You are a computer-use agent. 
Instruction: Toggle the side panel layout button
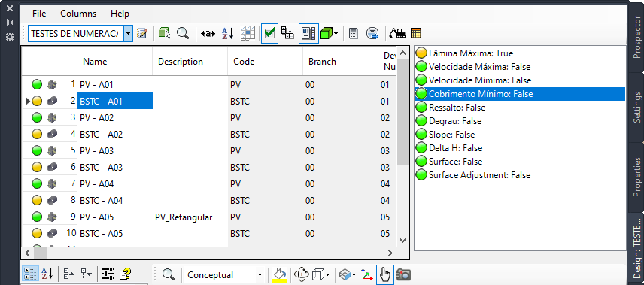point(308,33)
